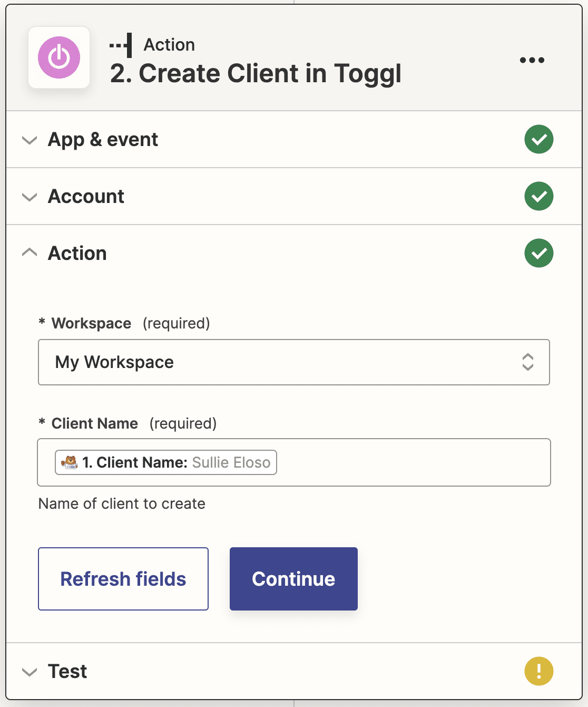This screenshot has height=707, width=588.
Task: Click the Continue button
Action: coord(293,579)
